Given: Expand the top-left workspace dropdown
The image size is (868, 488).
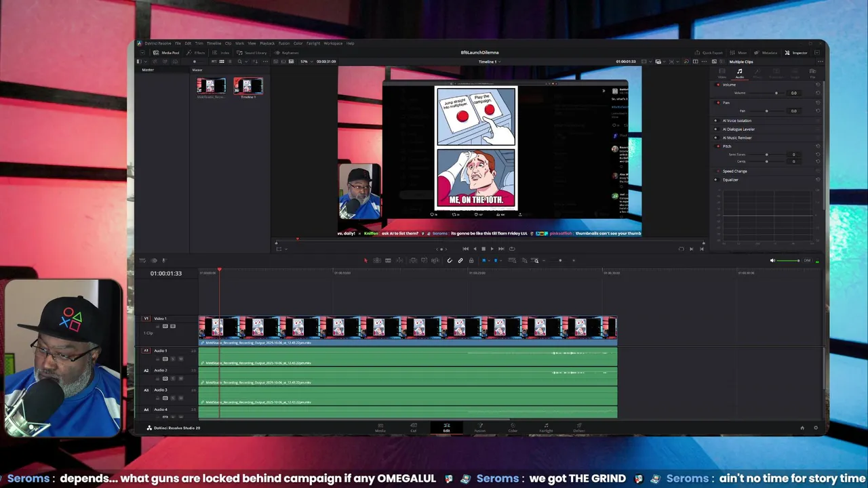Looking at the screenshot, I should (142, 53).
